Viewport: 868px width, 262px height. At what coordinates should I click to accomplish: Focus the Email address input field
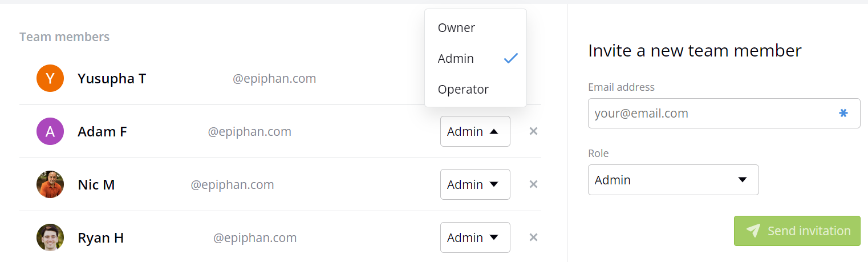(724, 113)
